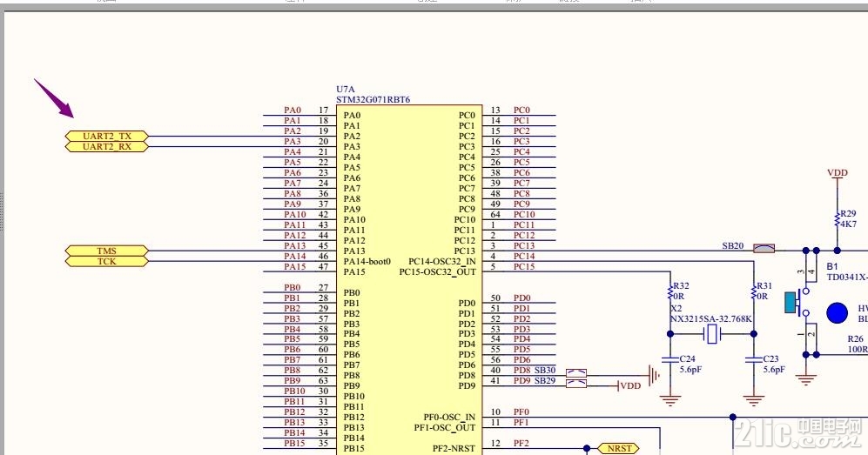This screenshot has height=455, width=868.
Task: Select the TMS port symbol
Action: pyautogui.click(x=107, y=251)
